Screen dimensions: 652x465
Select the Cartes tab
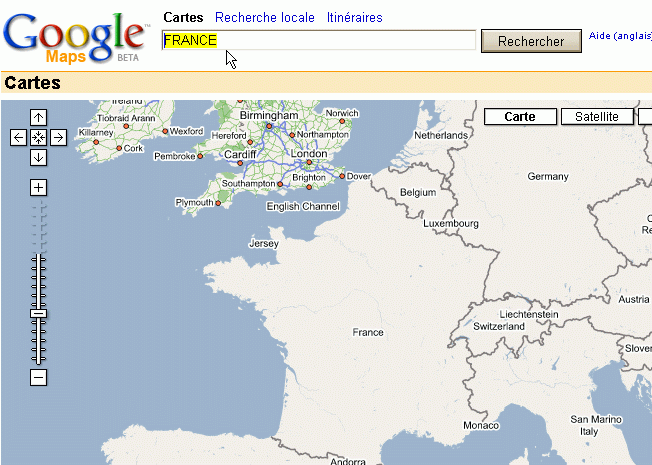(183, 17)
